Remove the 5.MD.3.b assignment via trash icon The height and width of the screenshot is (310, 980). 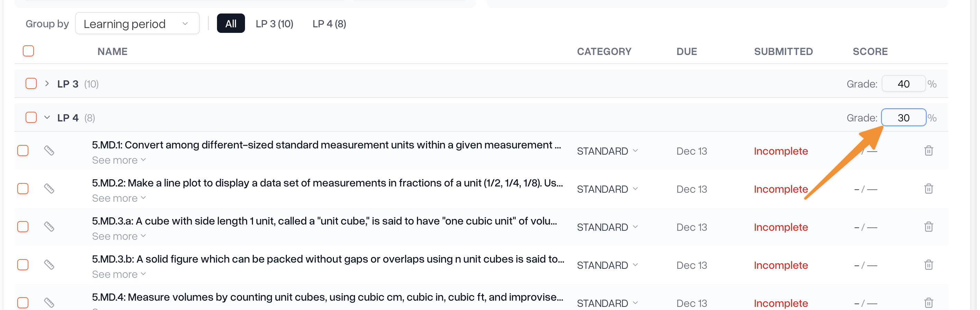[x=929, y=265]
